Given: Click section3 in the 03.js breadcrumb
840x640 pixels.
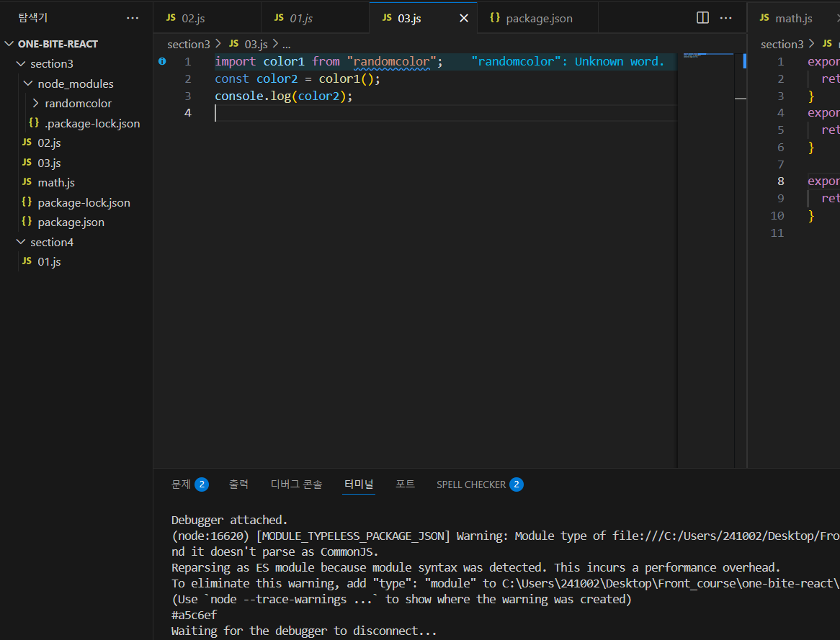Looking at the screenshot, I should click(x=189, y=44).
